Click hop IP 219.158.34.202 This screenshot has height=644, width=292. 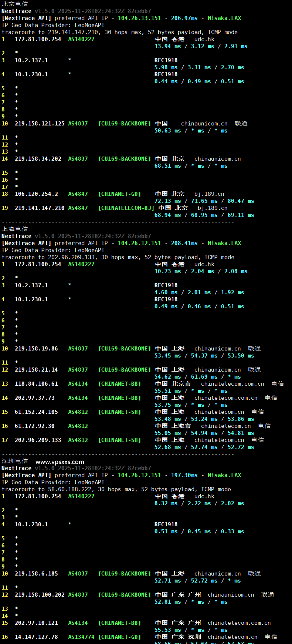tap(38, 159)
